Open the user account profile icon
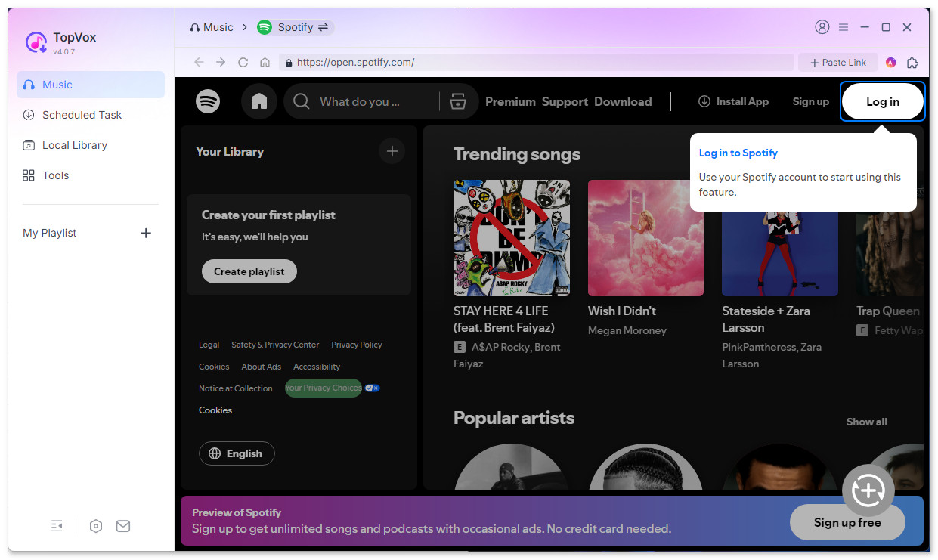 (x=822, y=27)
